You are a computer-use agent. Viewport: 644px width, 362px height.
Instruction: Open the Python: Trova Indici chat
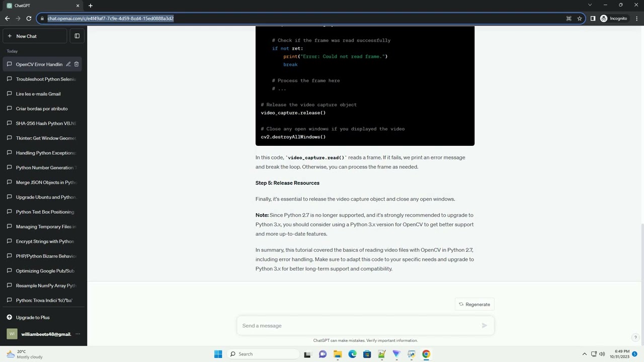click(43, 300)
